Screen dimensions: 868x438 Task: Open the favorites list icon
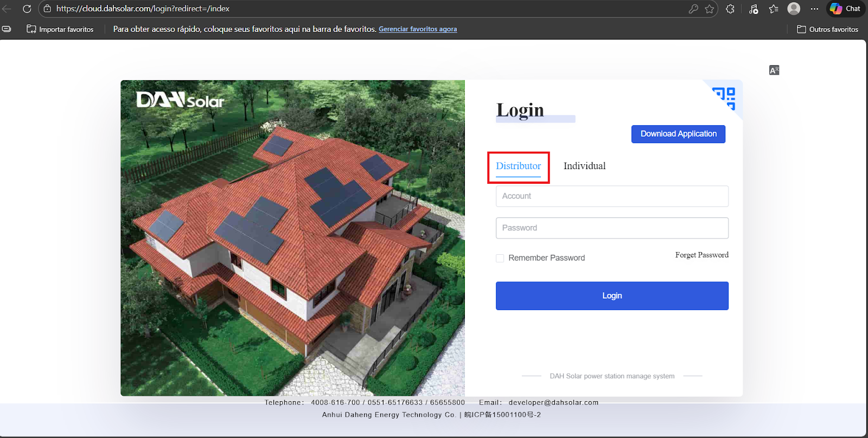774,9
